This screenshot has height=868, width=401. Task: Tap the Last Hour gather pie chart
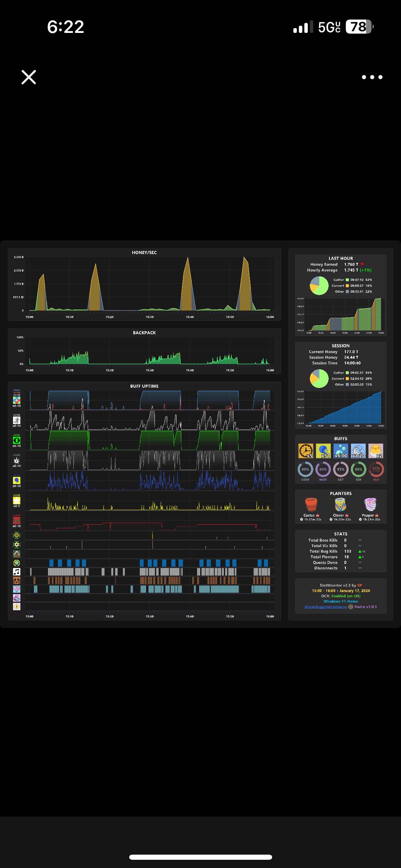pyautogui.click(x=319, y=286)
